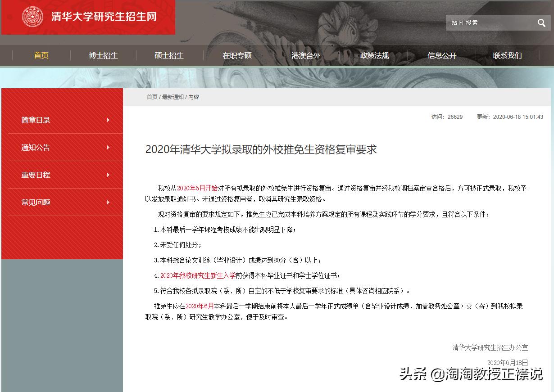This screenshot has height=392, width=554.
Task: Expand the 简章目录 sidebar arrow
Action: pos(108,120)
